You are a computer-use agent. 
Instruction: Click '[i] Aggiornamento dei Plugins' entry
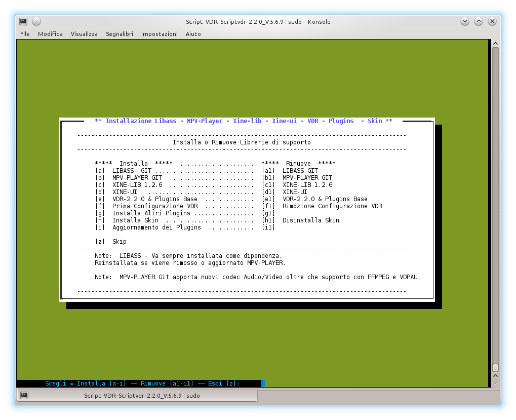click(x=148, y=227)
